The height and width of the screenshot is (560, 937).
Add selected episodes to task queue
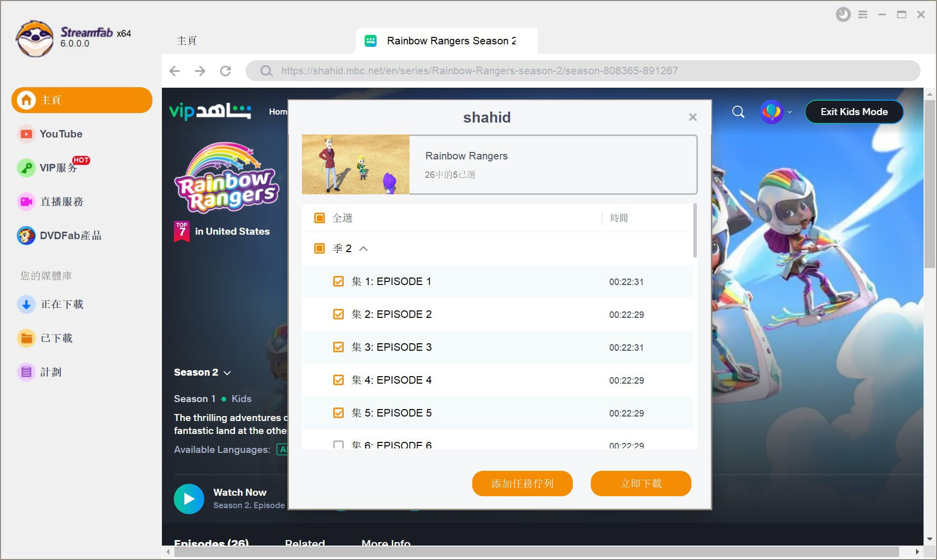pyautogui.click(x=523, y=484)
